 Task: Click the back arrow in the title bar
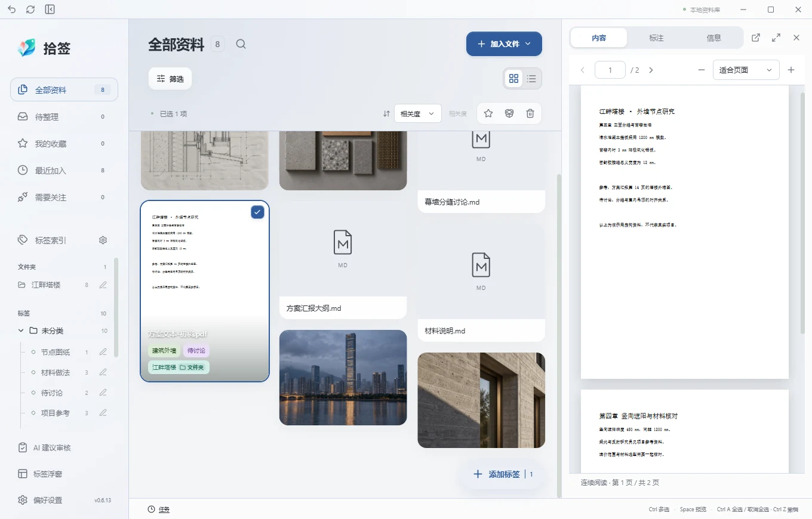point(12,10)
